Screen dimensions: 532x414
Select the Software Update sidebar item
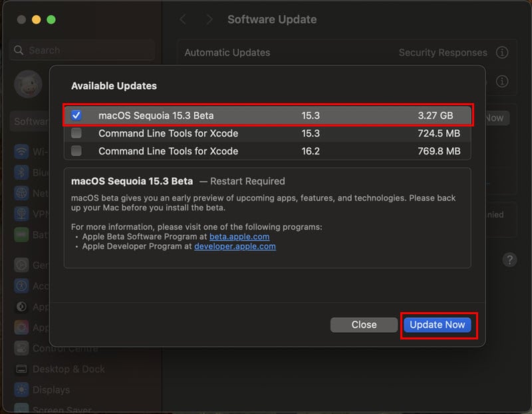[31, 122]
